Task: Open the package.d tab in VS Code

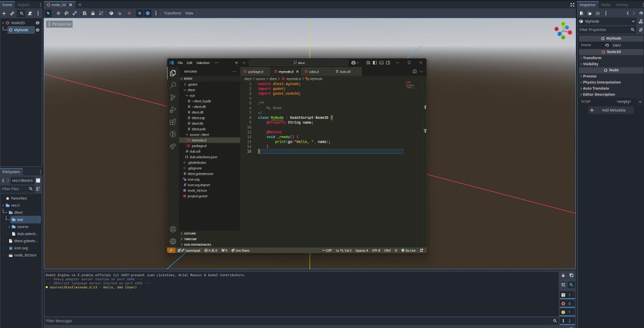Action: point(255,71)
